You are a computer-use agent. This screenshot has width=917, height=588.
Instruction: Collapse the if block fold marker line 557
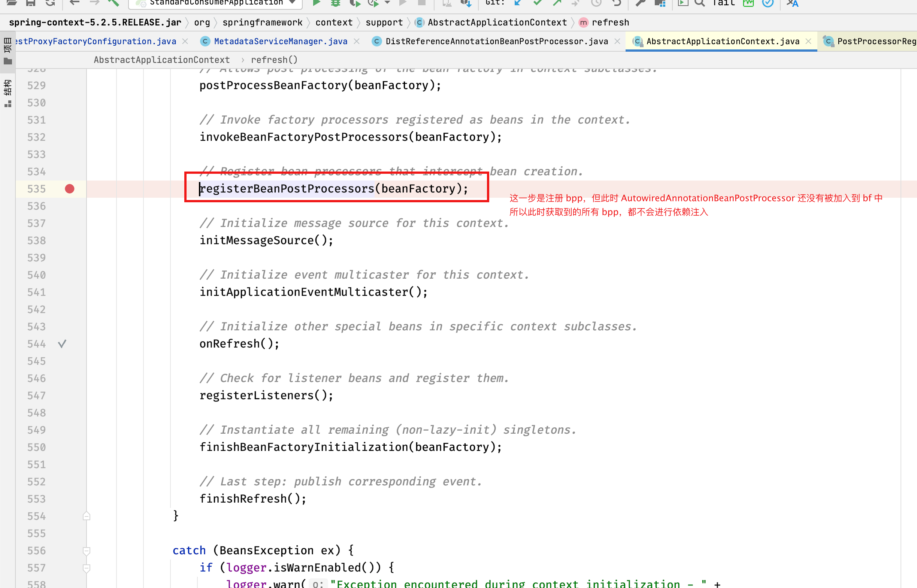[87, 568]
